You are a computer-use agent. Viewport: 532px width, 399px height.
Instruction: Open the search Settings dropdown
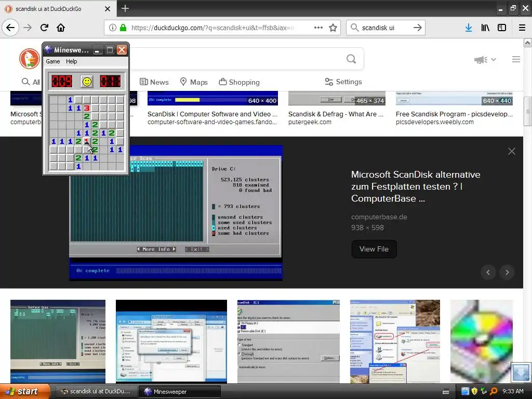click(x=343, y=82)
